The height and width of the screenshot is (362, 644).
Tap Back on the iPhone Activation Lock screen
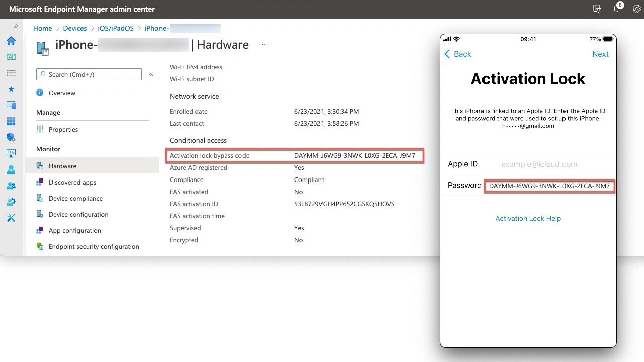(x=458, y=54)
